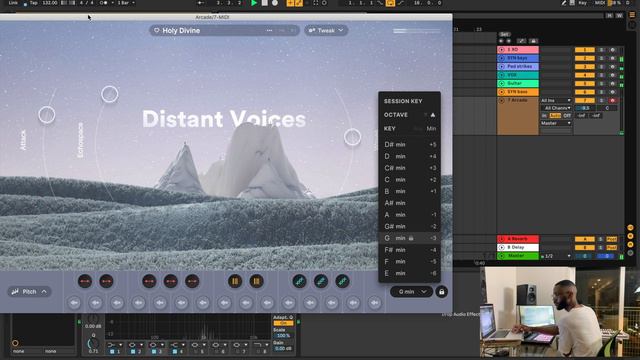640x360 pixels.
Task: Click the H optimize height button
Action: (609, 16)
